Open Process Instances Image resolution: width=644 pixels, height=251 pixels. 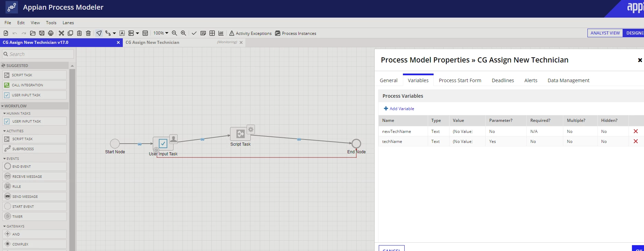point(296,33)
